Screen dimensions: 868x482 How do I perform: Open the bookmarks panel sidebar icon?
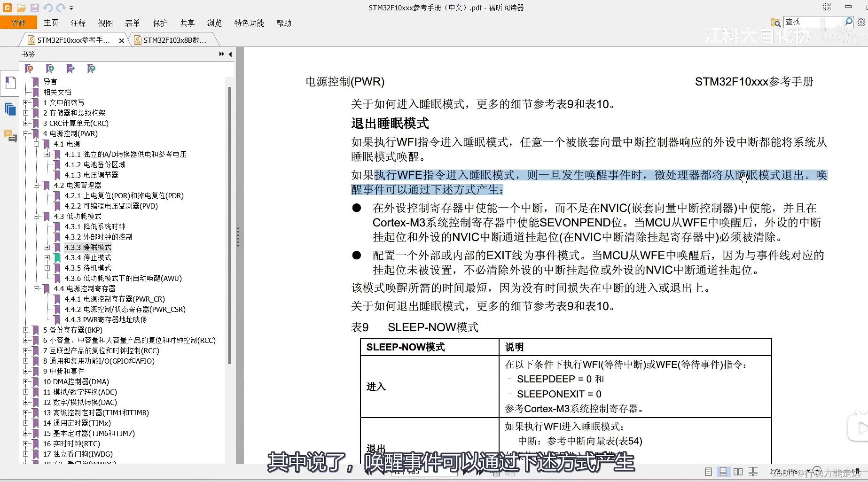(x=10, y=83)
